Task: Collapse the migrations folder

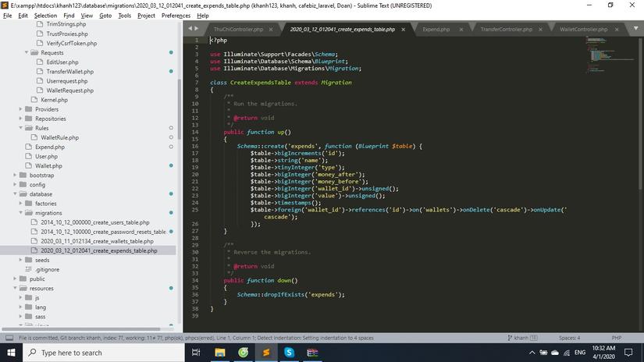Action: click(x=21, y=213)
